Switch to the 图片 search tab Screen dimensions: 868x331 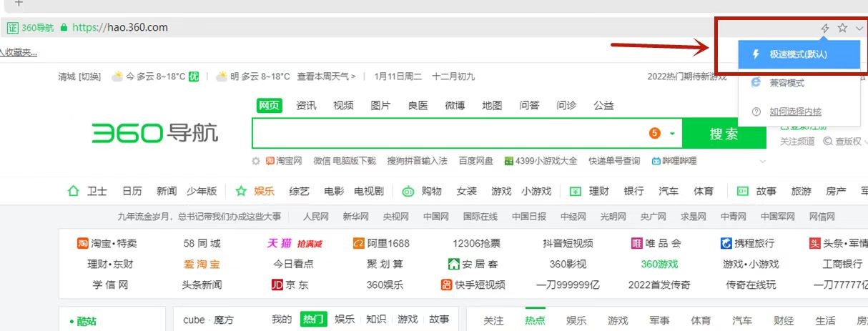[380, 105]
